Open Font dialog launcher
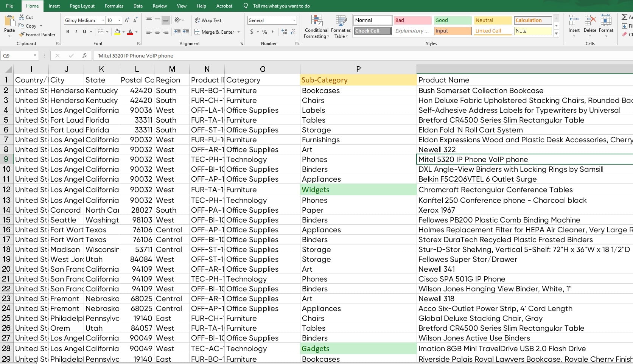 click(139, 44)
